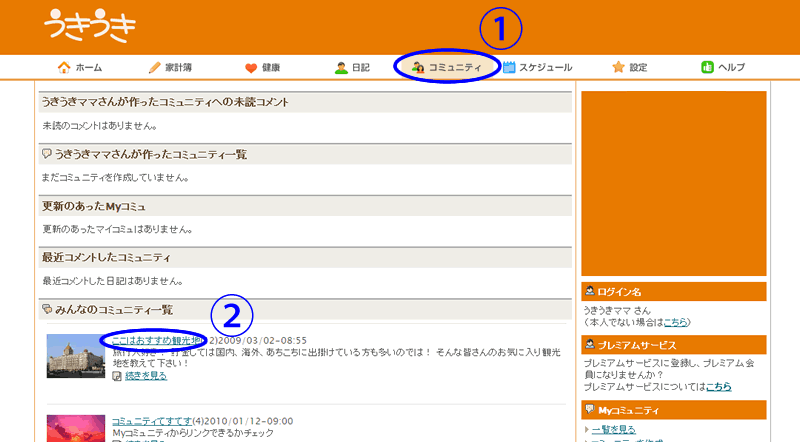Click the うきうきママさんが作ったコミュニティへの未読コメント heading
The height and width of the screenshot is (442, 800).
pos(166,102)
